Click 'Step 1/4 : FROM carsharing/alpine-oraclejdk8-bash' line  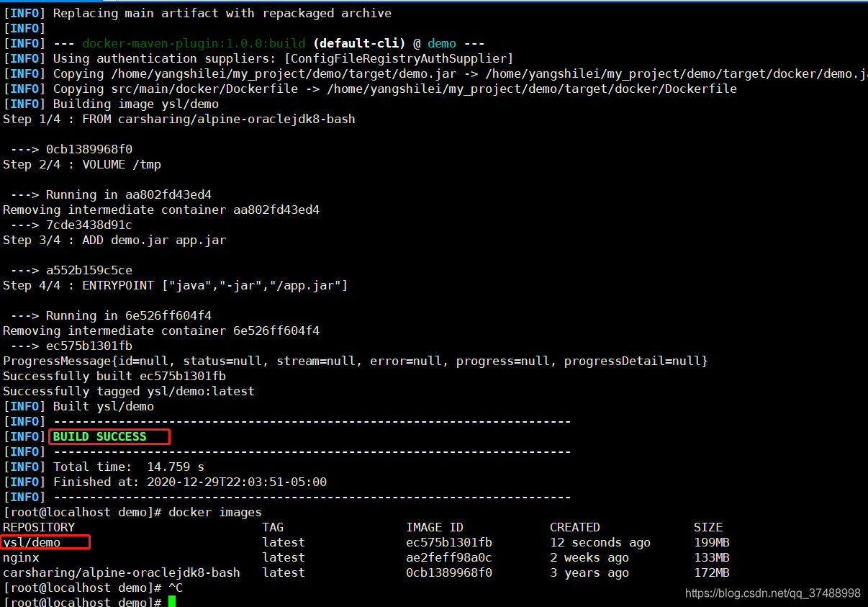(x=179, y=119)
